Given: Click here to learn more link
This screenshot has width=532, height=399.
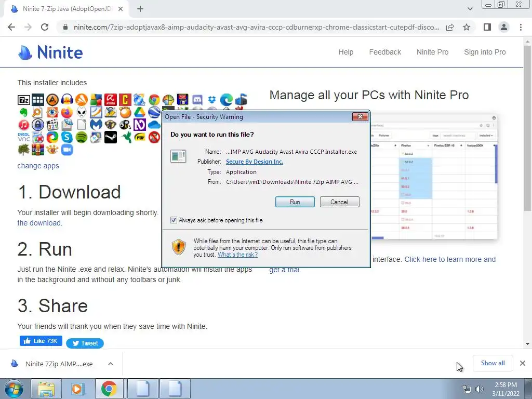Looking at the screenshot, I should coord(450,259).
